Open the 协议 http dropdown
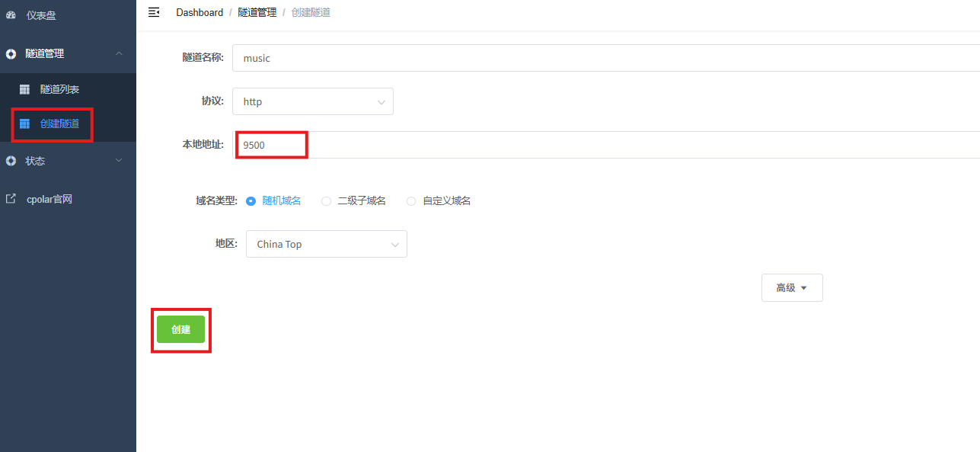 312,101
